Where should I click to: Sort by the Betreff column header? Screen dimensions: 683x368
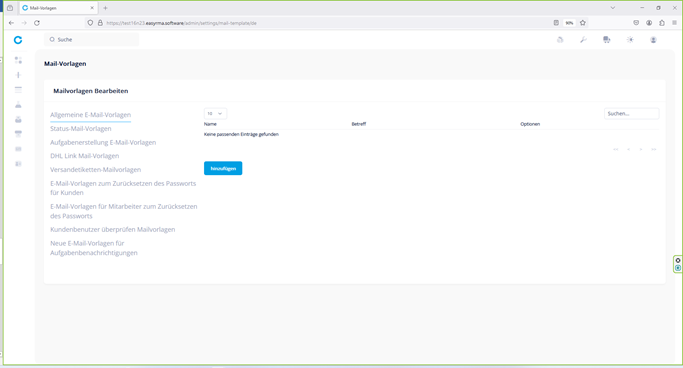pyautogui.click(x=358, y=124)
